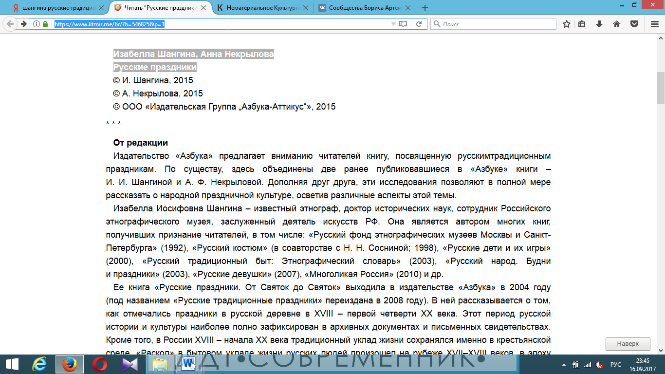This screenshot has width=665, height=374.
Task: Click the copyright line '© И. Шангина, 2015'
Action: point(153,80)
